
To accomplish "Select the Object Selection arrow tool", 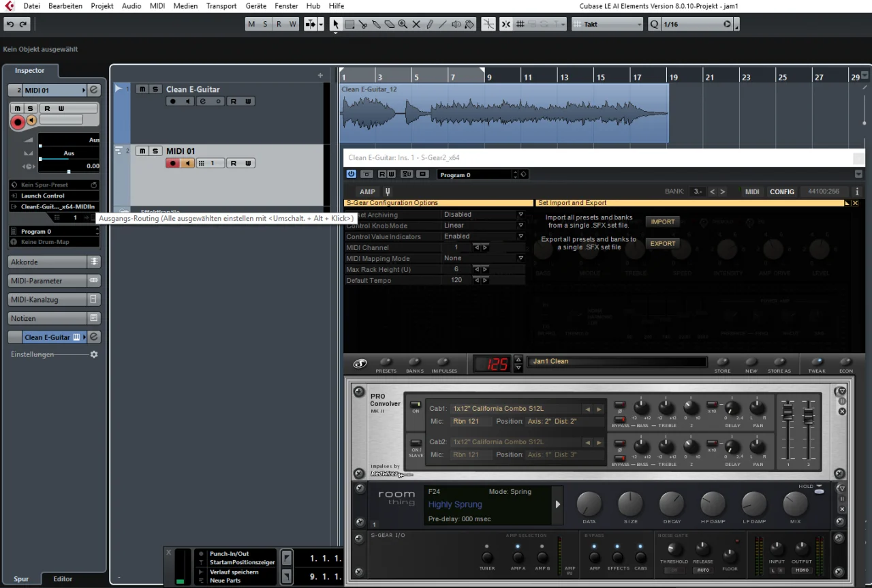I will 335,24.
